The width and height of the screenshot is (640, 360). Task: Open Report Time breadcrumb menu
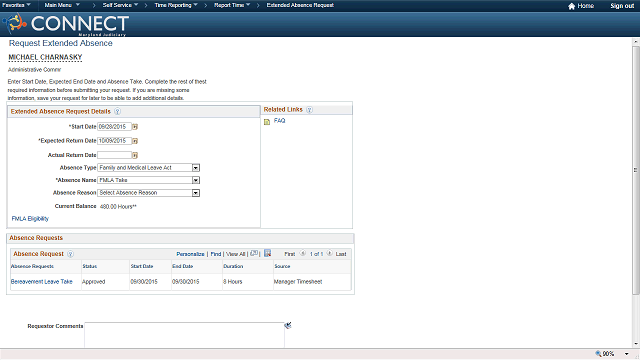[x=232, y=5]
